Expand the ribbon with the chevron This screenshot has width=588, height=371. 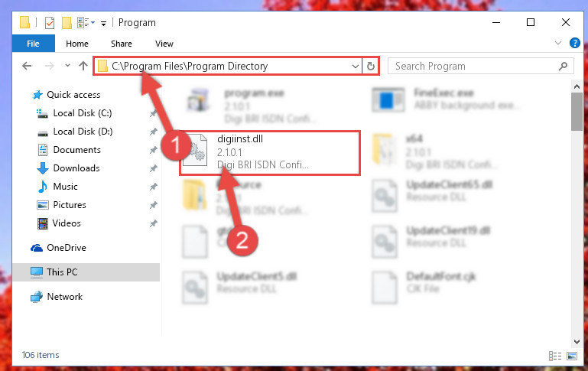point(558,43)
